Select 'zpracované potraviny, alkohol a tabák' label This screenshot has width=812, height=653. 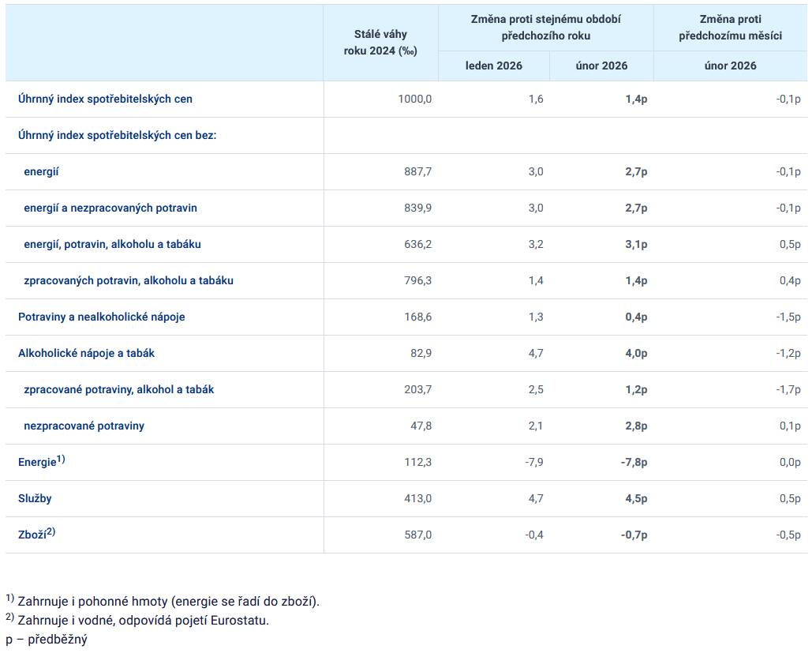pos(119,390)
